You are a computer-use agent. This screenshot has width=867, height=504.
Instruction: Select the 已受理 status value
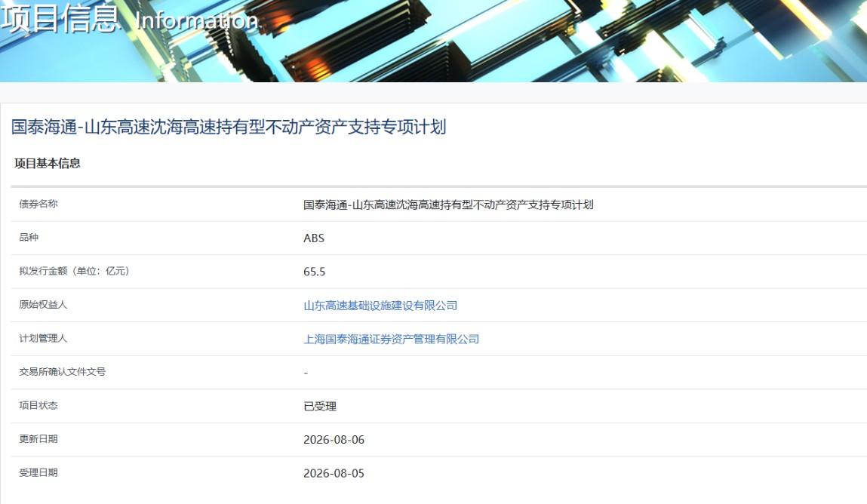[x=320, y=406]
